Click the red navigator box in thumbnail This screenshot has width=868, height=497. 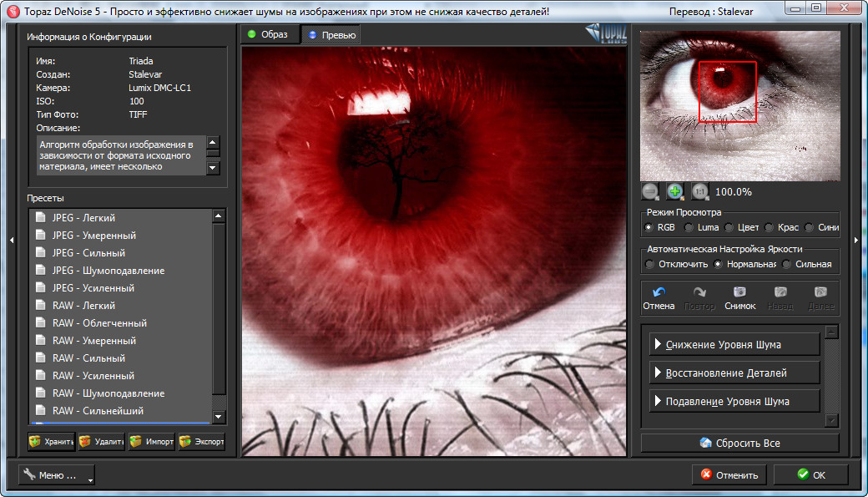(727, 92)
